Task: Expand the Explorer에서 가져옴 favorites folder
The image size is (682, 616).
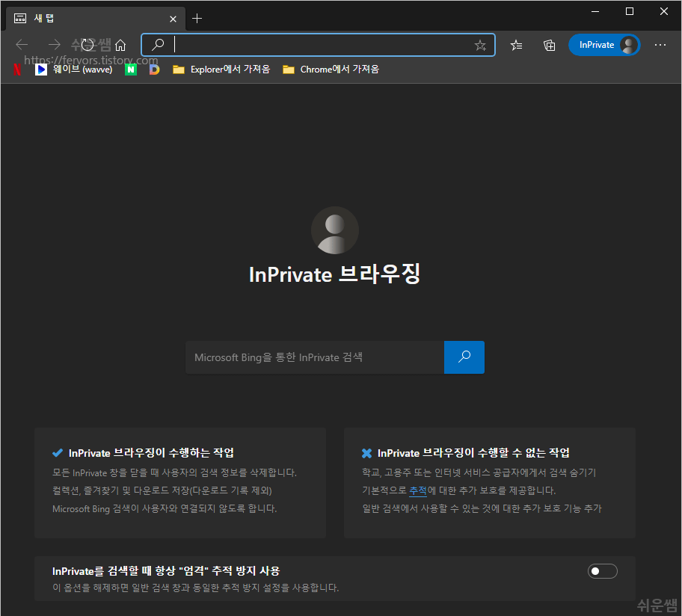Action: 221,69
